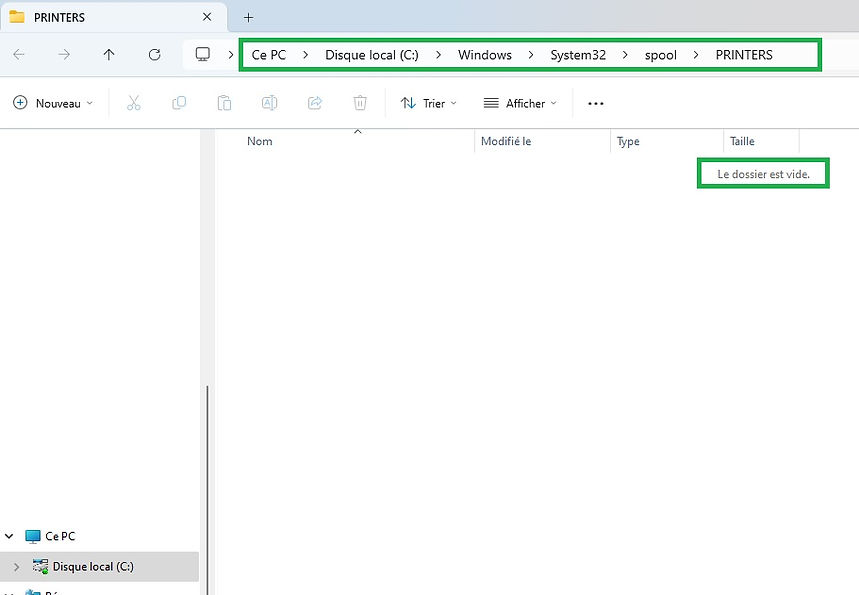Viewport: 859px width, 595px height.
Task: Click the 'Le dossier est vide.' text
Action: tap(763, 174)
